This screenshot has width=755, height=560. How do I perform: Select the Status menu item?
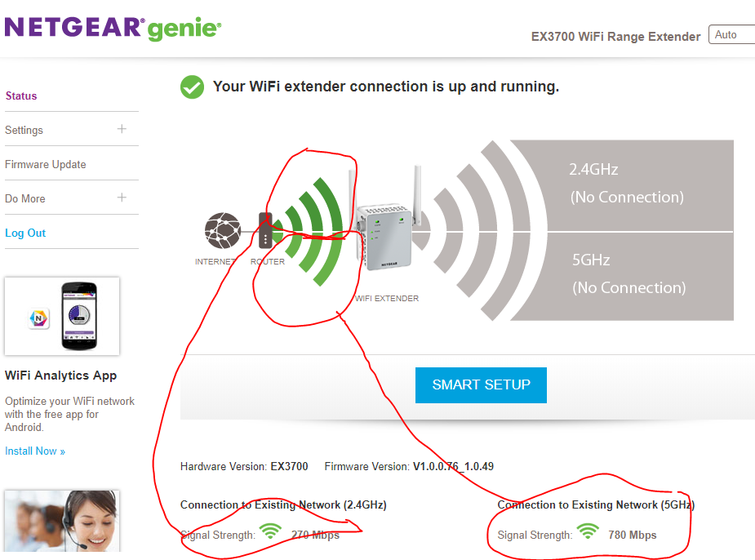point(20,96)
